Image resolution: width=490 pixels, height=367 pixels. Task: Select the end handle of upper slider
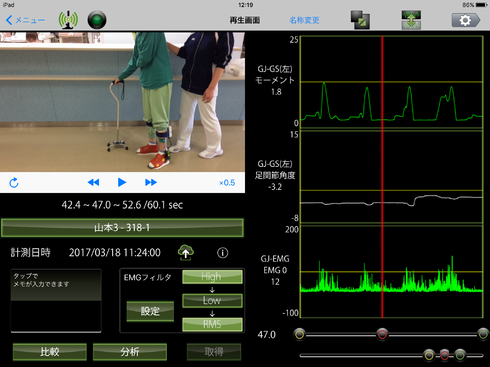click(x=483, y=334)
